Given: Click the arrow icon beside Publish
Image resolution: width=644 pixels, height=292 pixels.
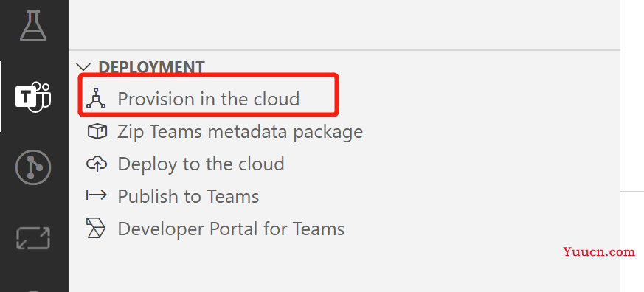Looking at the screenshot, I should 97,195.
